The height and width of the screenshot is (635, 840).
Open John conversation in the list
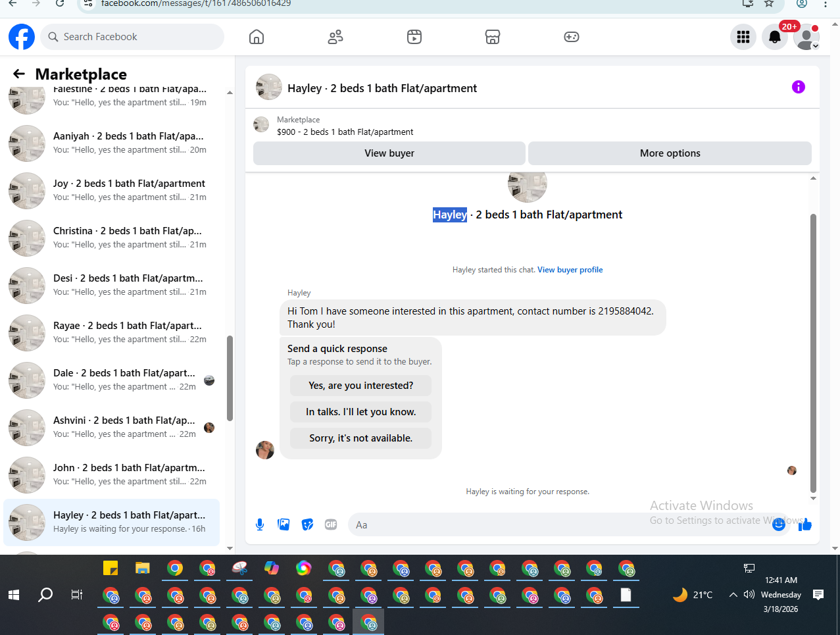pos(112,474)
